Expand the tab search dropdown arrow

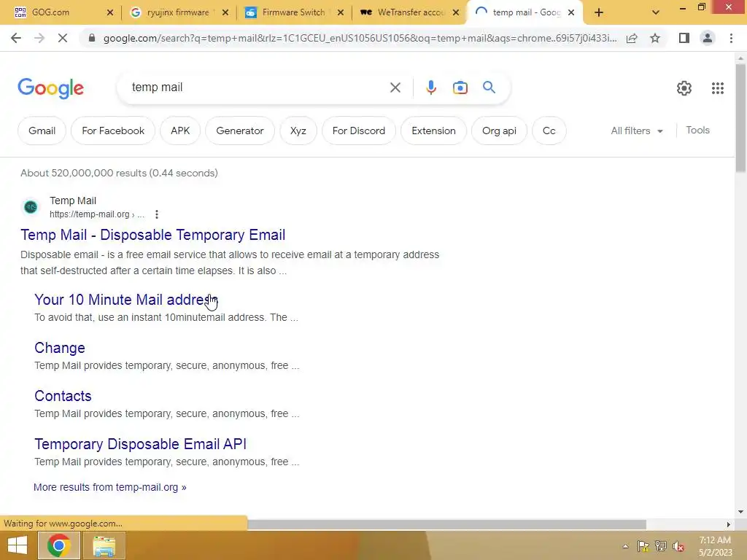(656, 13)
